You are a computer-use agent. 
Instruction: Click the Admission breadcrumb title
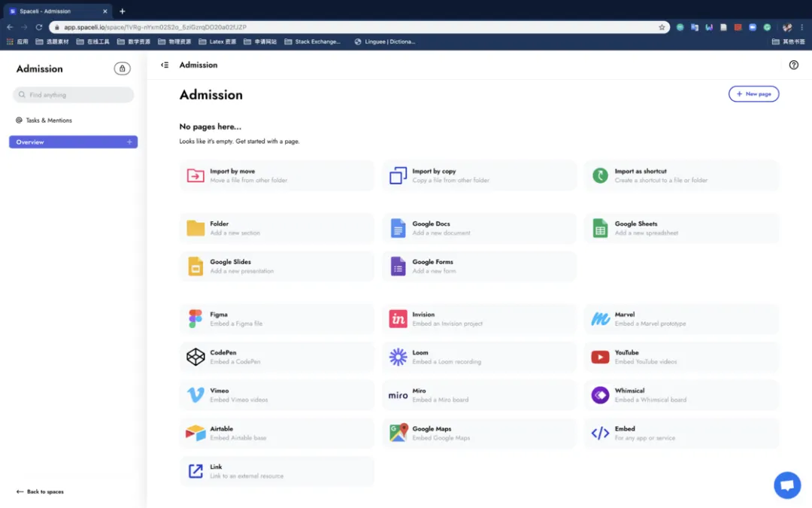tap(198, 65)
